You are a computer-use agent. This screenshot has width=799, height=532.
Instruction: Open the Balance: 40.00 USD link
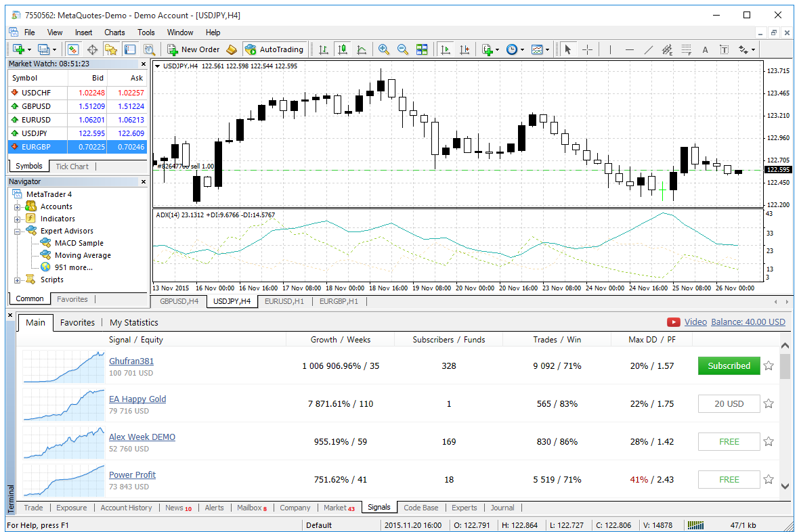click(x=748, y=322)
